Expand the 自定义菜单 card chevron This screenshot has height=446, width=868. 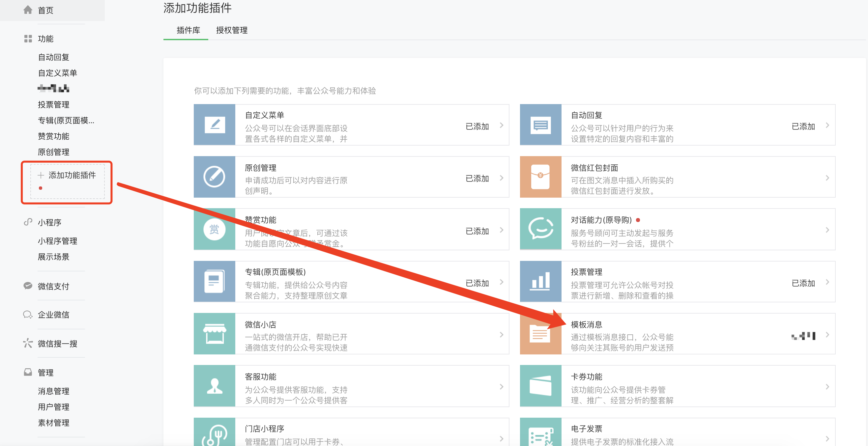click(502, 125)
